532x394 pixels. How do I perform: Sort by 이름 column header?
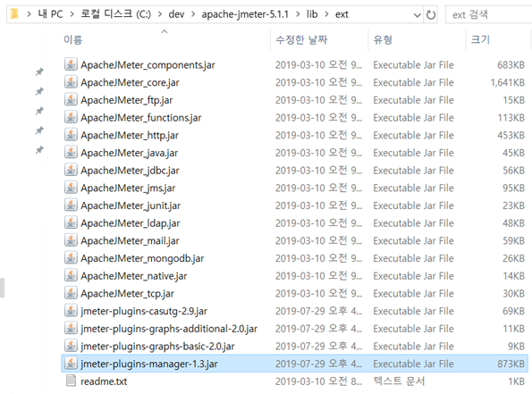[x=73, y=39]
